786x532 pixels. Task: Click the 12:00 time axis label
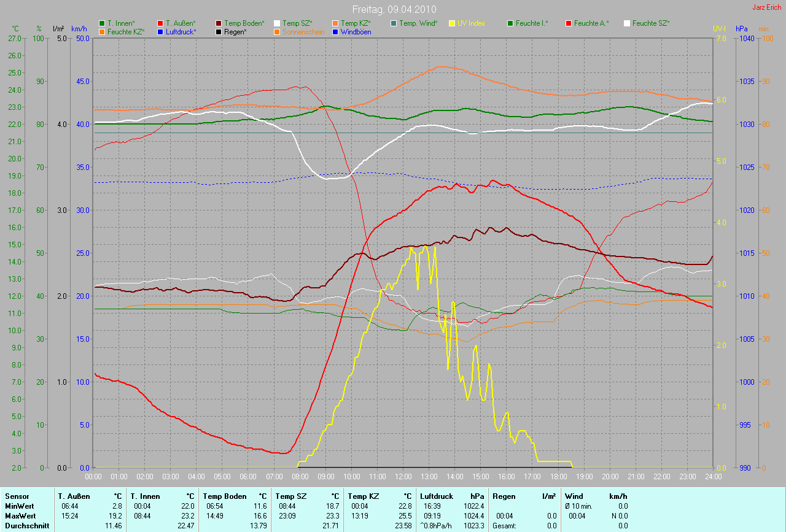[403, 476]
